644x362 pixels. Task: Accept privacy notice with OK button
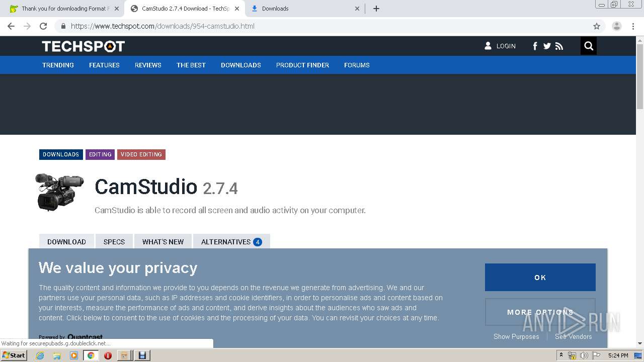[x=540, y=277]
